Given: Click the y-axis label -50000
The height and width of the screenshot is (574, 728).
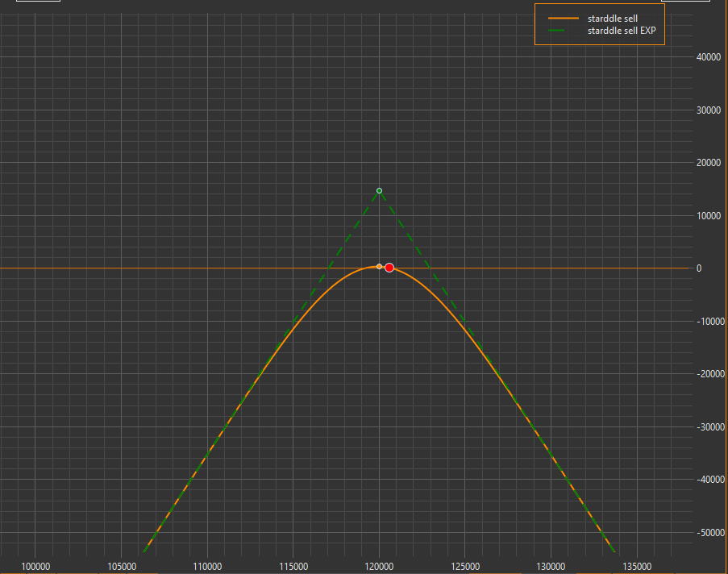Looking at the screenshot, I should pos(710,533).
